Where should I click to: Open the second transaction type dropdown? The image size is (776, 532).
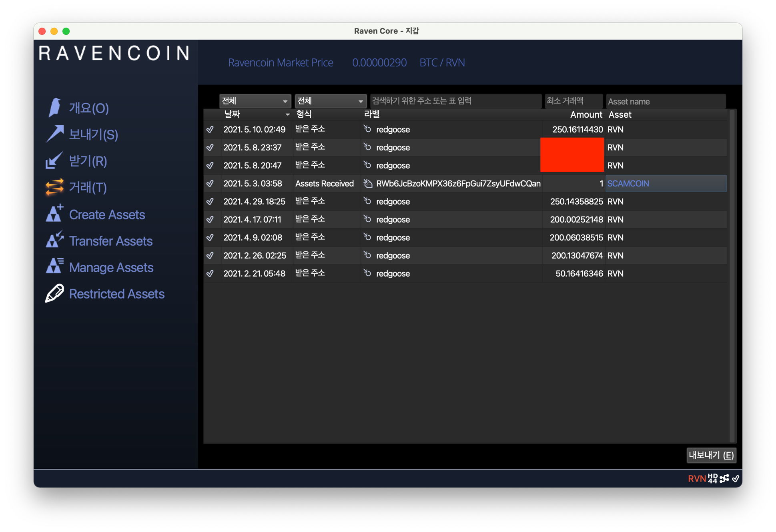331,101
